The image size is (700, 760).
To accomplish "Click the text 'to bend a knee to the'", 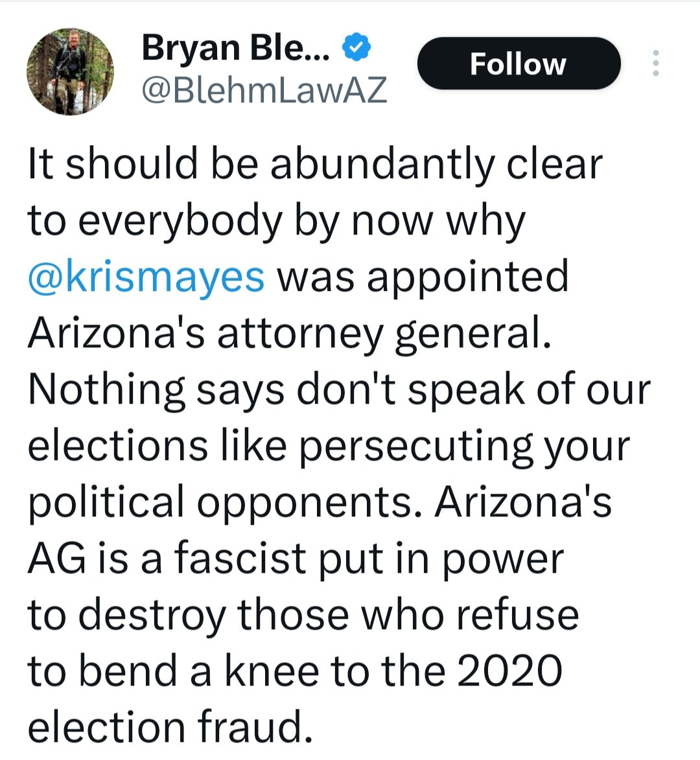I will point(237,671).
